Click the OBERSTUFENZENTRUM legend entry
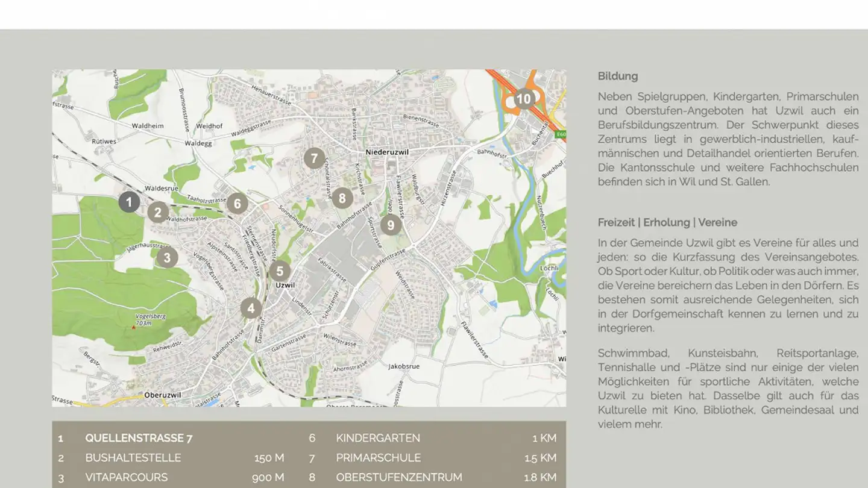The image size is (868, 488). coord(398,477)
